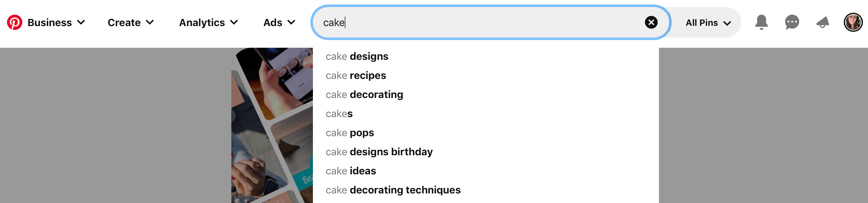Click the Pinterest logo icon
This screenshot has width=868, height=203.
pos(14,22)
